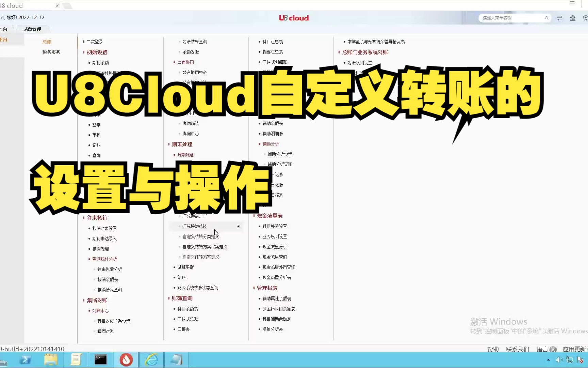
Task: Open 辅助分析设置
Action: [x=280, y=154]
